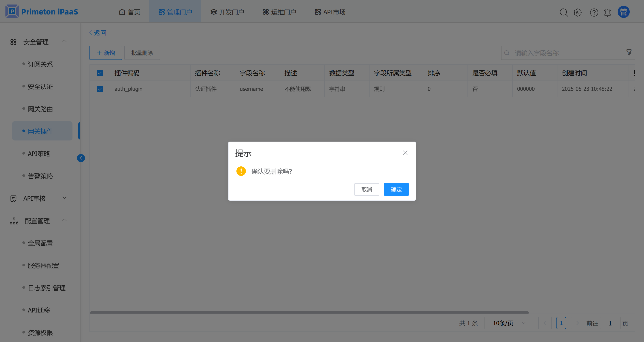The width and height of the screenshot is (644, 342).
Task: Click the help question mark icon
Action: coord(594,12)
